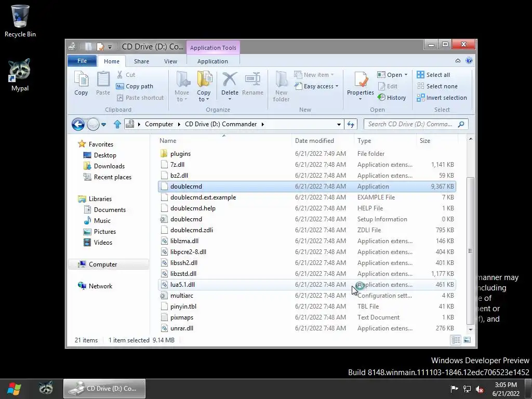Click the Cut scissors button
The image size is (532, 399).
pyautogui.click(x=126, y=75)
